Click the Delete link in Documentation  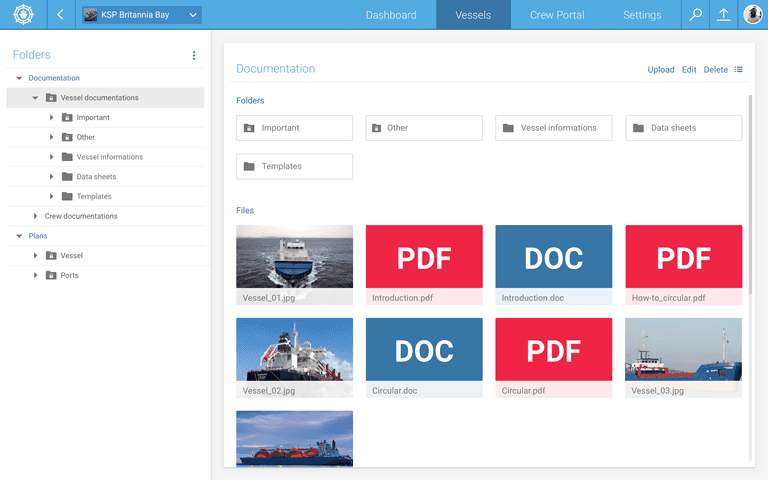tap(715, 70)
